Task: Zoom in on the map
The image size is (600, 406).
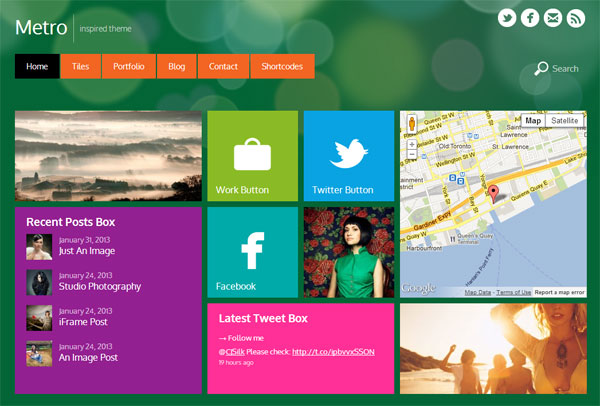Action: click(x=411, y=144)
